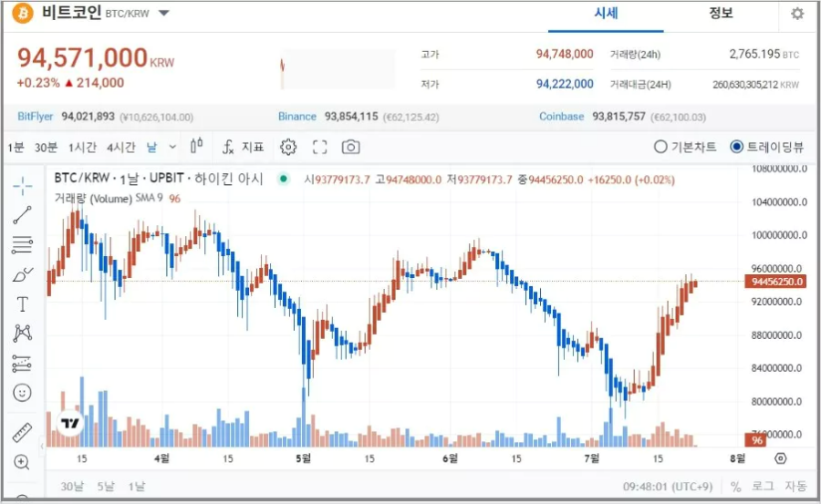Select the XABCD pattern tool
The image size is (821, 504).
pos(22,334)
